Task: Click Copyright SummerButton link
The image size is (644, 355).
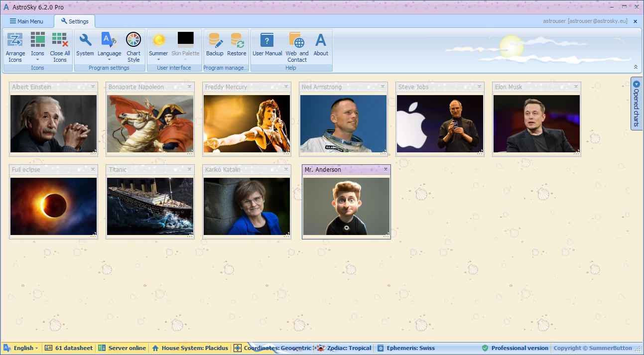Action: pyautogui.click(x=593, y=348)
